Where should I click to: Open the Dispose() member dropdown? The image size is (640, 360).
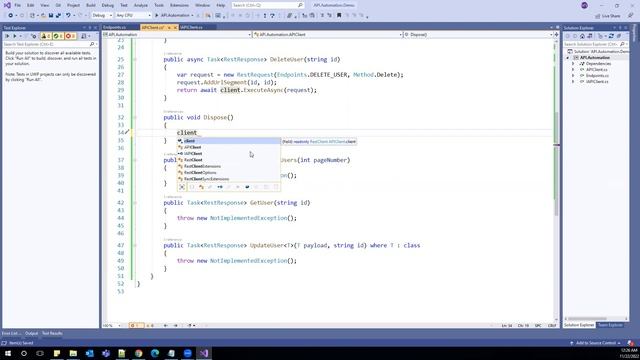478,35
